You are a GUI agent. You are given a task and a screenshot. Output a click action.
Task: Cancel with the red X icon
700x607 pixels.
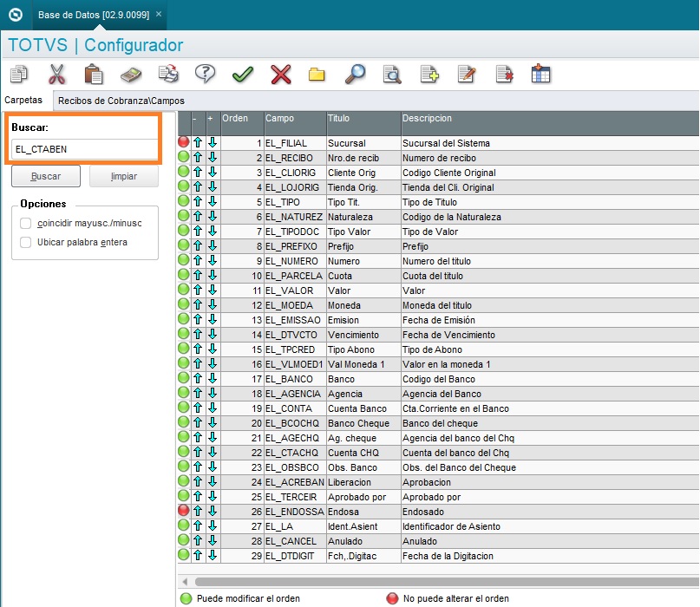pyautogui.click(x=281, y=74)
